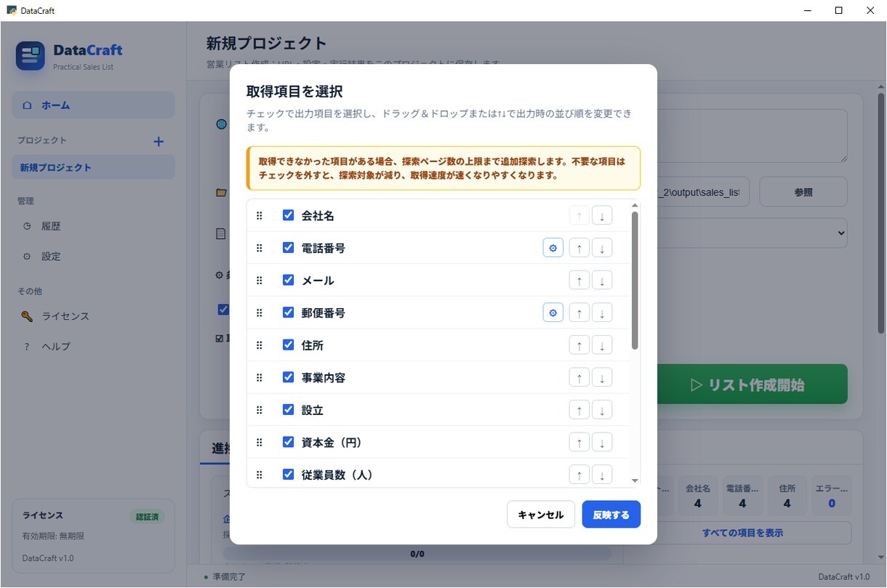The image size is (887, 588).
Task: Click the drag handle for 資本金（円） row
Action: 260,442
